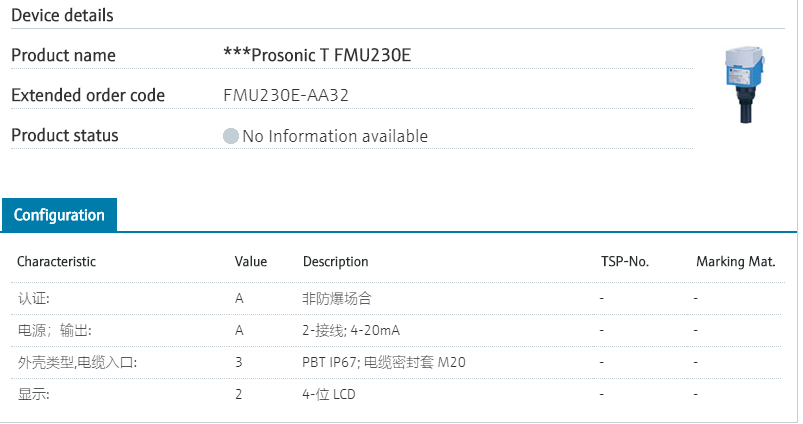Click the 非防爆场合 description text
The height and width of the screenshot is (424, 803).
point(338,298)
